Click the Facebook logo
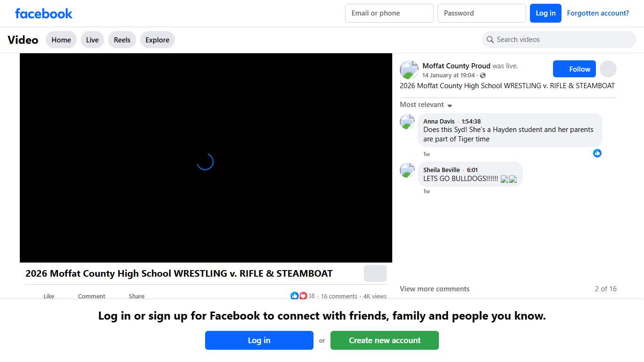644x362 pixels. [43, 13]
